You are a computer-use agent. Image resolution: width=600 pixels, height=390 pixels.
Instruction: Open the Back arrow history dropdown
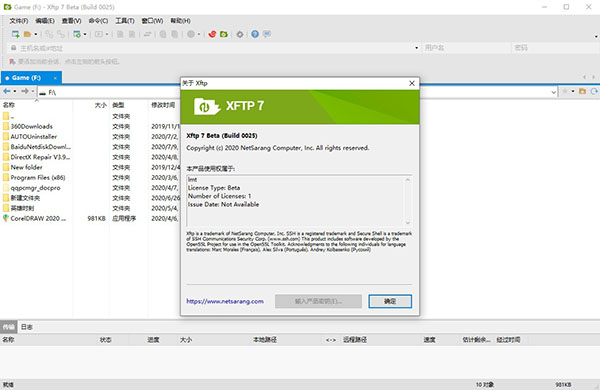(15, 91)
